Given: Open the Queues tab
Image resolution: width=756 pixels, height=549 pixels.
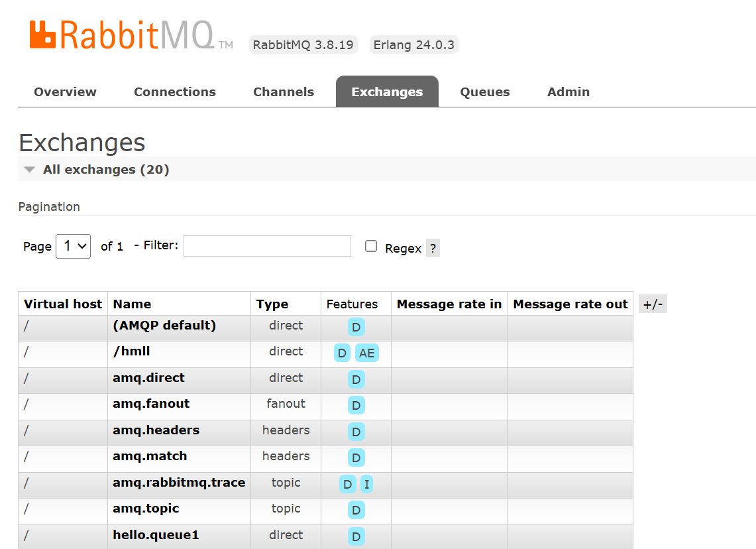Looking at the screenshot, I should coord(484,91).
